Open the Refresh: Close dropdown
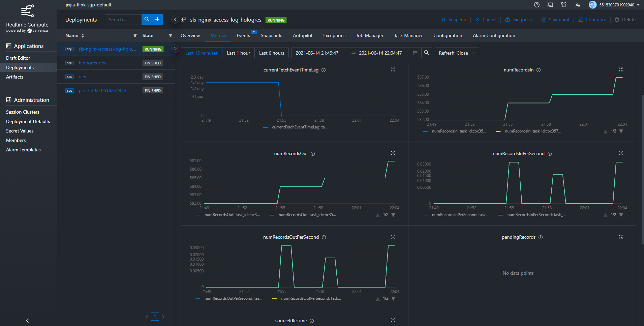The image size is (644, 326). [457, 53]
